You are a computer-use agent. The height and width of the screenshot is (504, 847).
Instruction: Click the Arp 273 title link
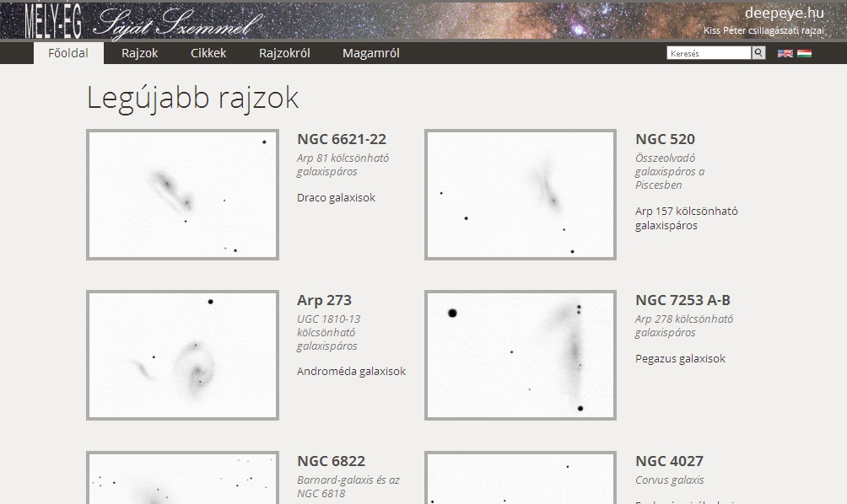coord(324,300)
